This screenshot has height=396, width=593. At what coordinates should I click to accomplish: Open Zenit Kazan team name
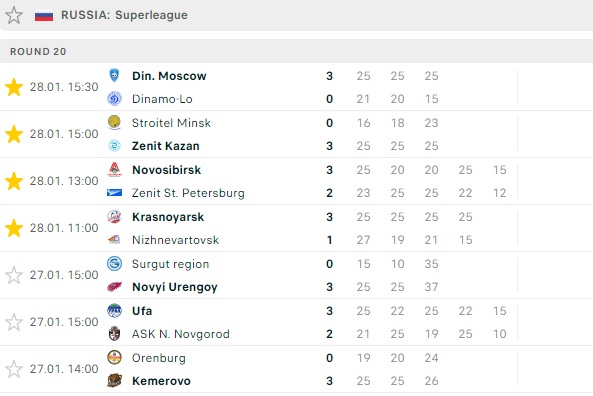point(166,146)
